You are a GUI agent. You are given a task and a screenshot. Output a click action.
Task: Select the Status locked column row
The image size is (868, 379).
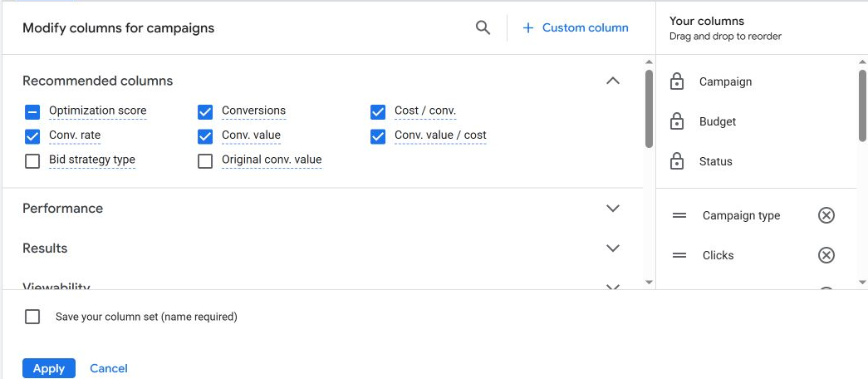coord(757,161)
